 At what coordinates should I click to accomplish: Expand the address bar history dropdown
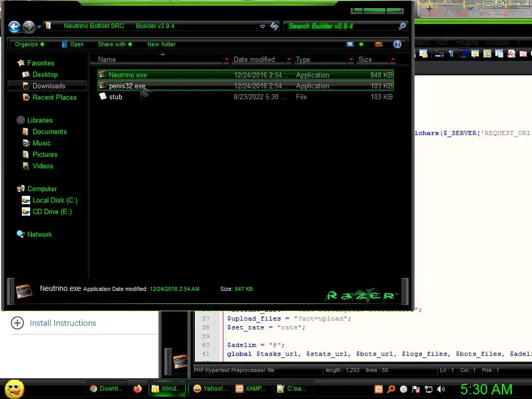tap(262, 26)
